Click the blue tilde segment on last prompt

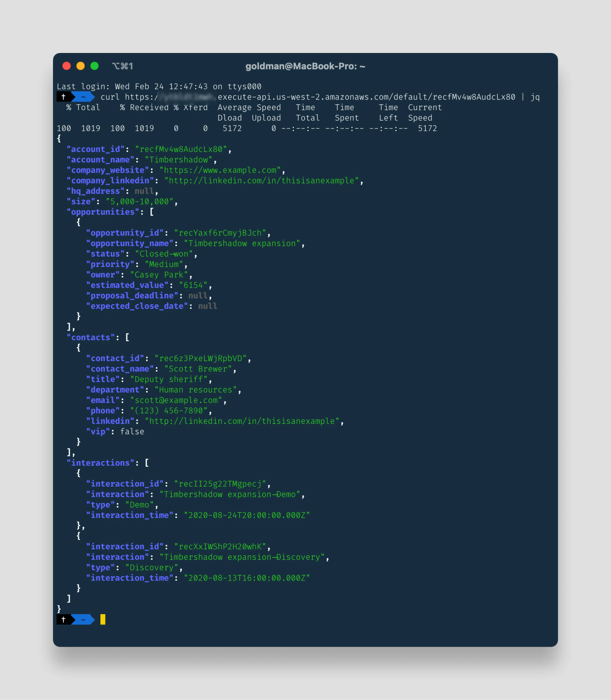click(x=83, y=619)
